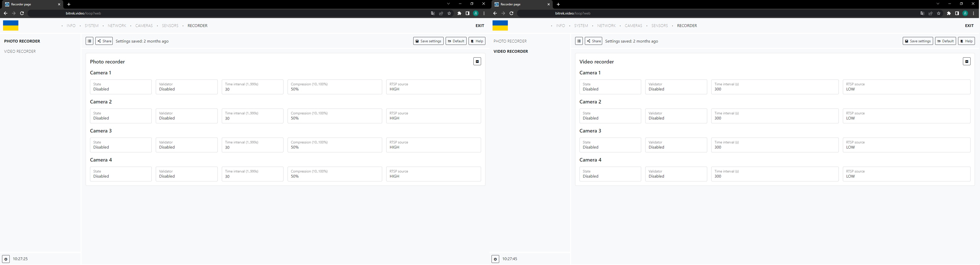
Task: Select VIDEO RECORDER in the left window's sidebar
Action: [x=20, y=51]
